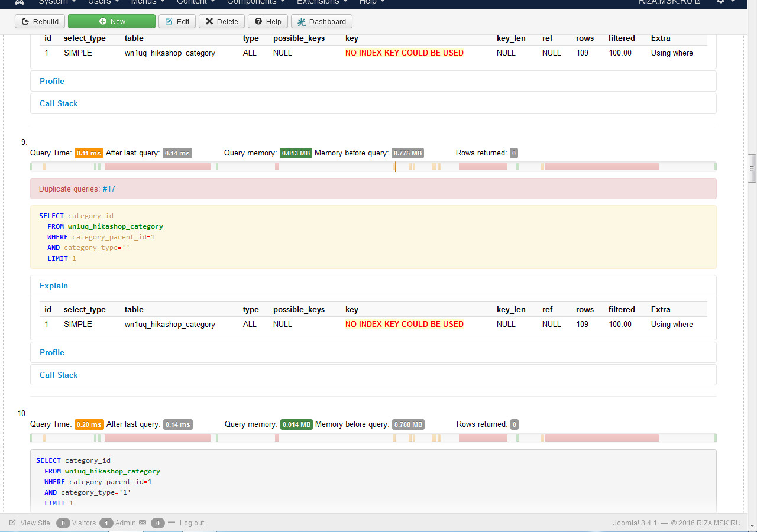
Task: Open the Help toolbar button
Action: [268, 21]
